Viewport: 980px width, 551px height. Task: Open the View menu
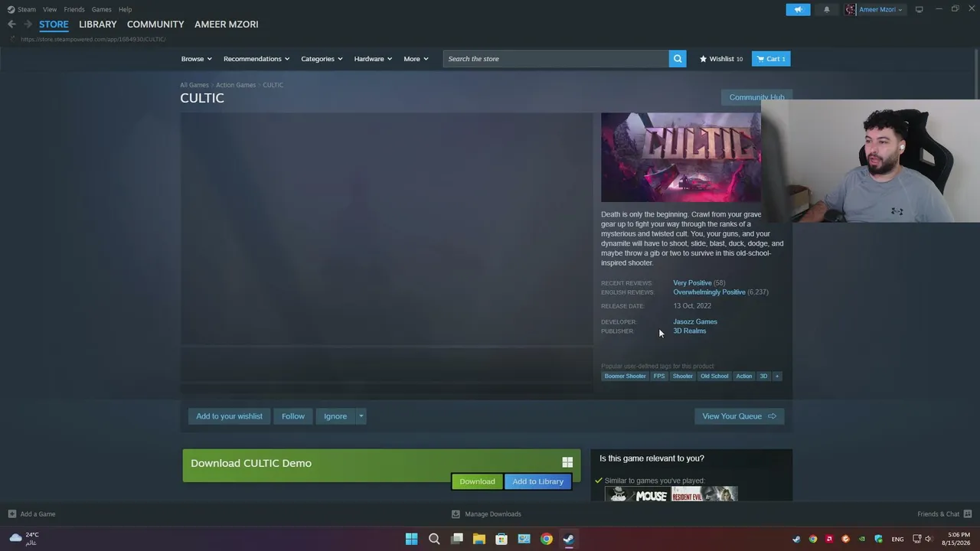(50, 9)
